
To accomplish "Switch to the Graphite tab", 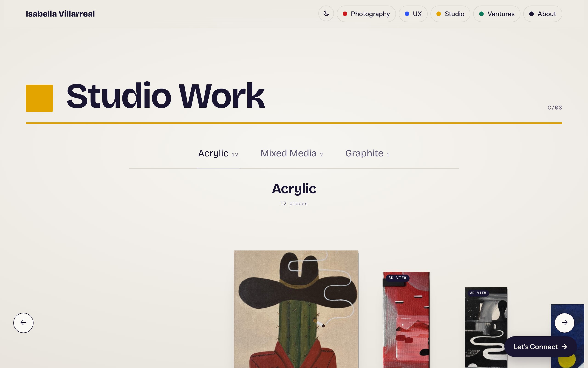I will click(367, 154).
